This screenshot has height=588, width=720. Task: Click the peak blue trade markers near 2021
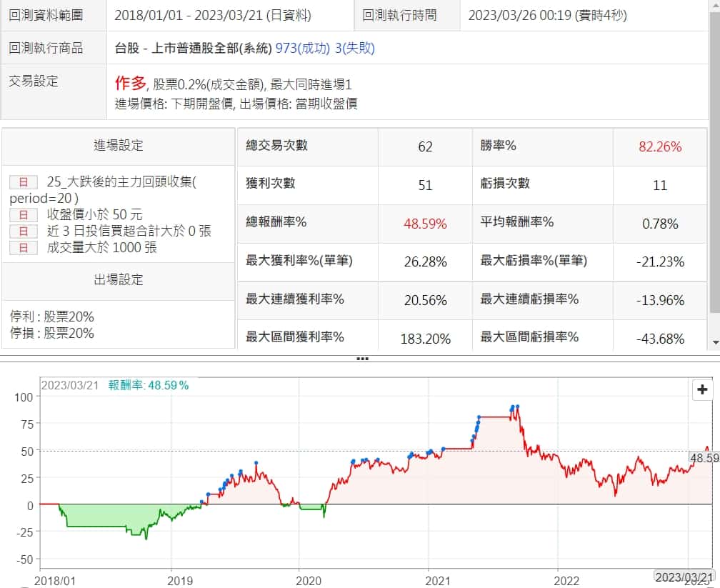[514, 407]
